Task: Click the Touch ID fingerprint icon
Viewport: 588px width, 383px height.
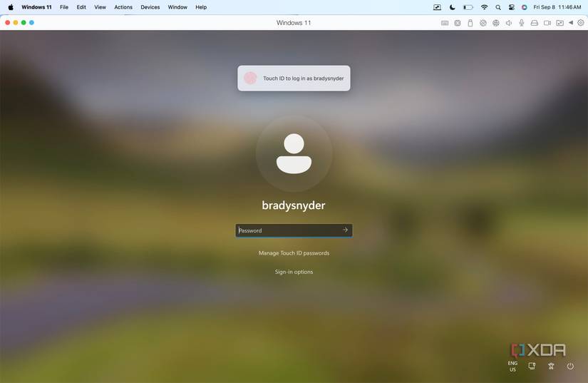Action: click(x=250, y=78)
